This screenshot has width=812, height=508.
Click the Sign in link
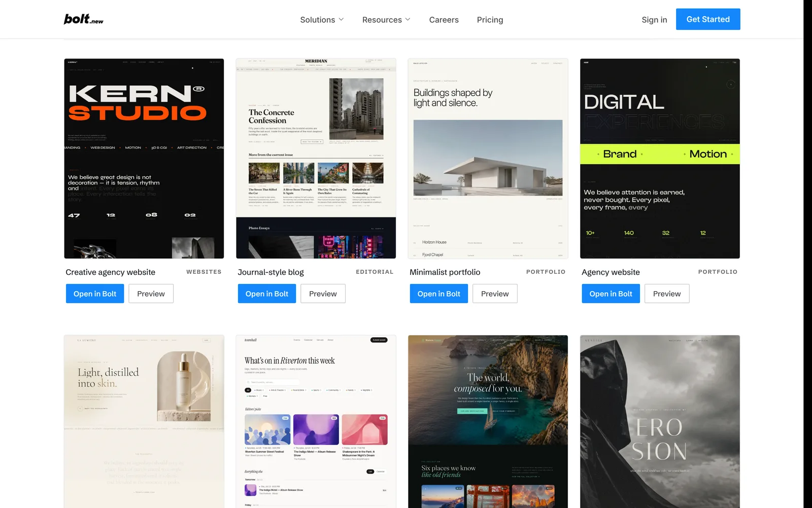654,20
